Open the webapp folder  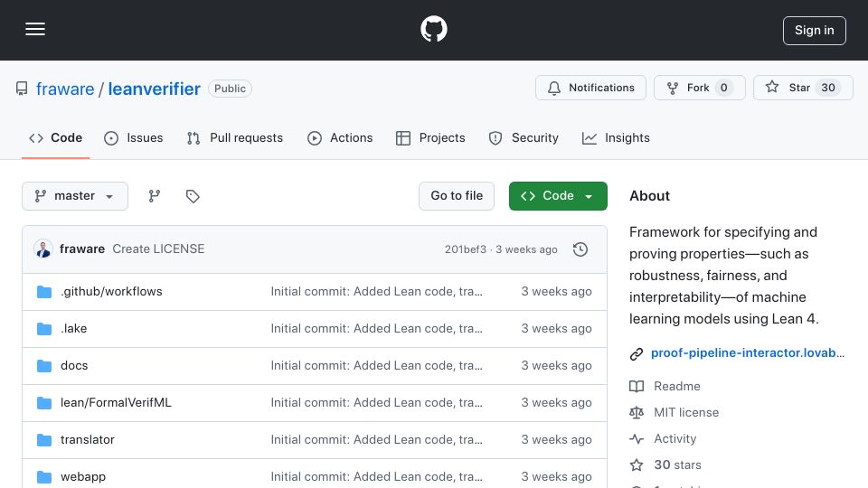[83, 477]
